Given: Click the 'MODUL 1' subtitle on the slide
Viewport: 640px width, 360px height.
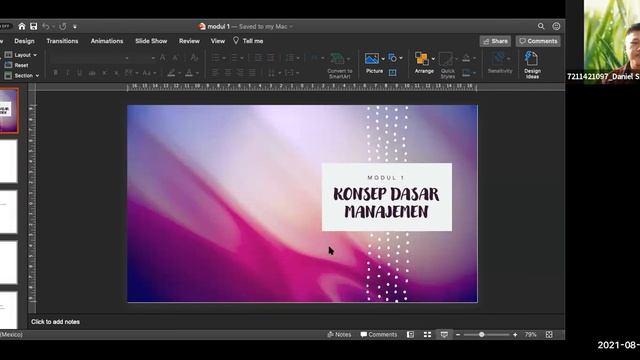Looking at the screenshot, I should coord(386,178).
